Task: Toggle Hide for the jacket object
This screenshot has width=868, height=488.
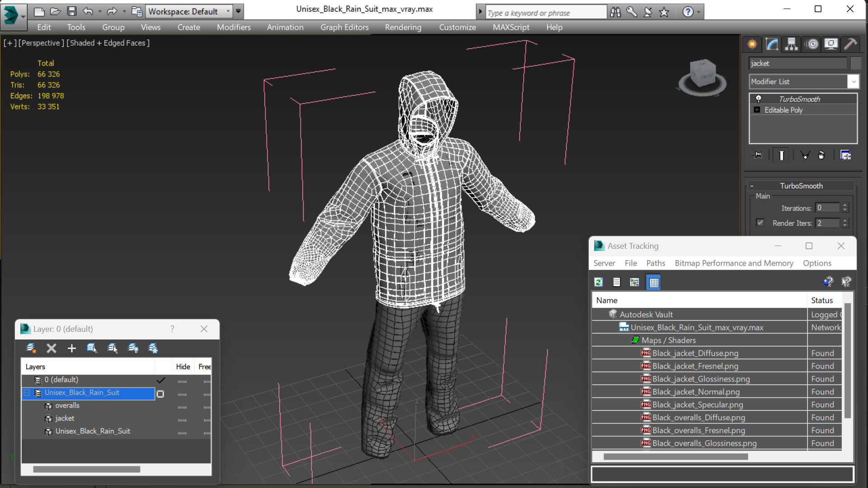Action: click(183, 420)
